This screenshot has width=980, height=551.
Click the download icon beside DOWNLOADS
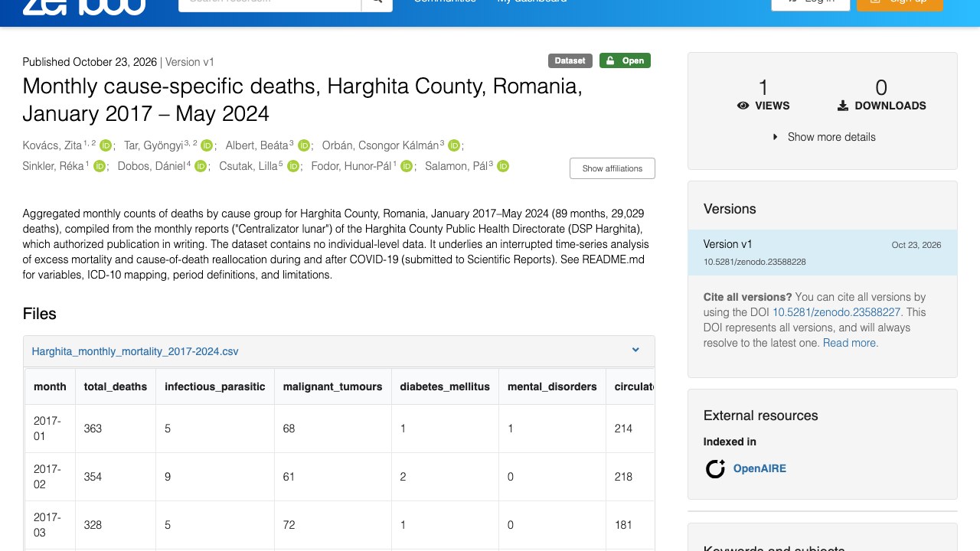843,106
